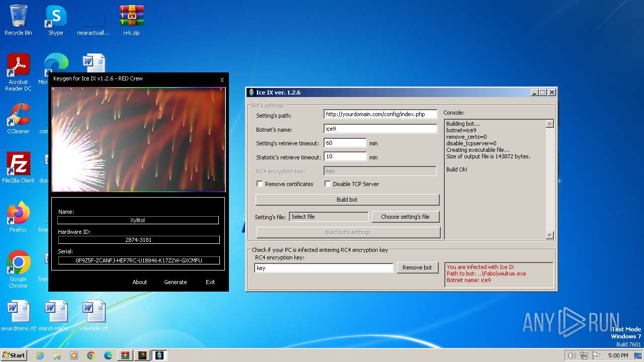Viewport: 644px width, 362px height.
Task: Click the 'Build Ok!' console line
Action: 457,169
